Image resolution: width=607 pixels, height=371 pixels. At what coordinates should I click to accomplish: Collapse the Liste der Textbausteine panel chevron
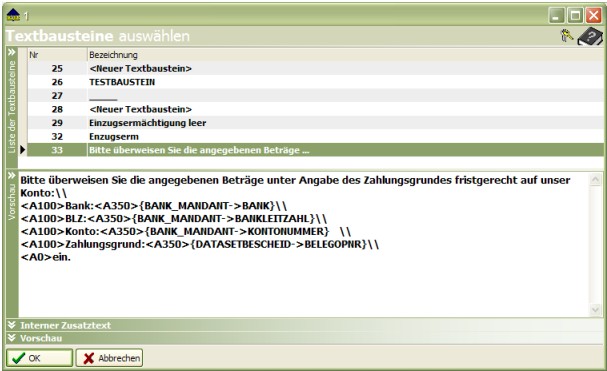[x=12, y=52]
